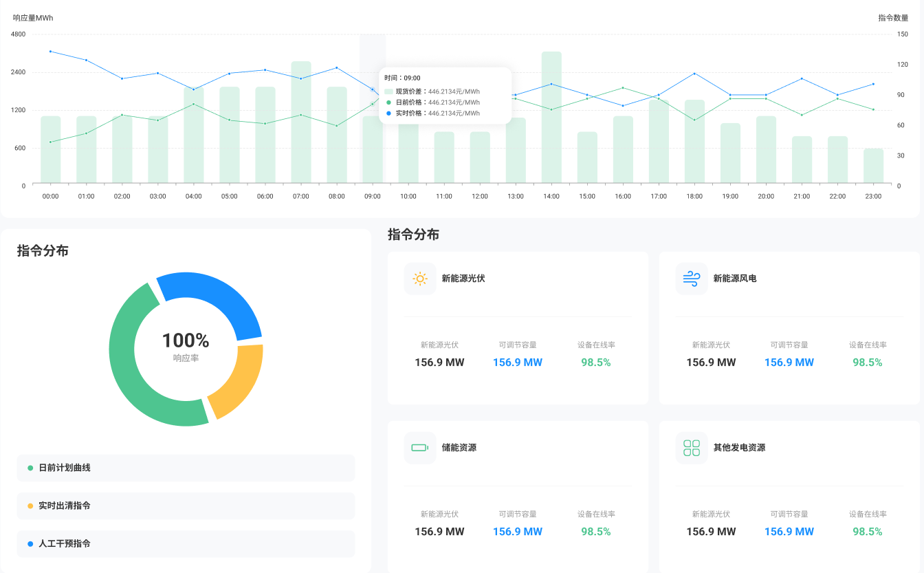The height and width of the screenshot is (573, 924).
Task: Select the 23:00 label on time axis
Action: click(873, 196)
